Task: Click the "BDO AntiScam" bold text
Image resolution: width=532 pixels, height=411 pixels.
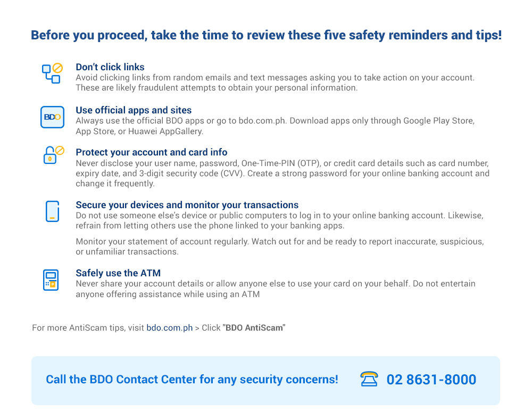Action: click(x=254, y=328)
